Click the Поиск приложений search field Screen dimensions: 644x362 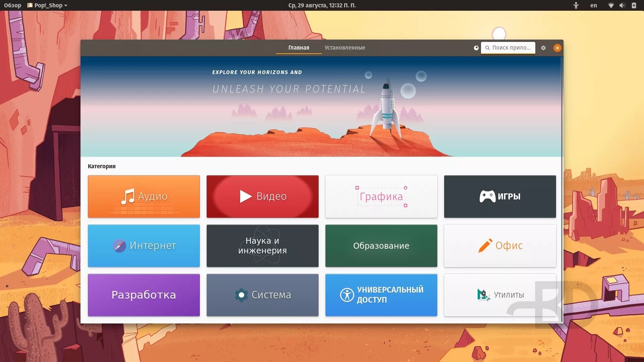508,48
